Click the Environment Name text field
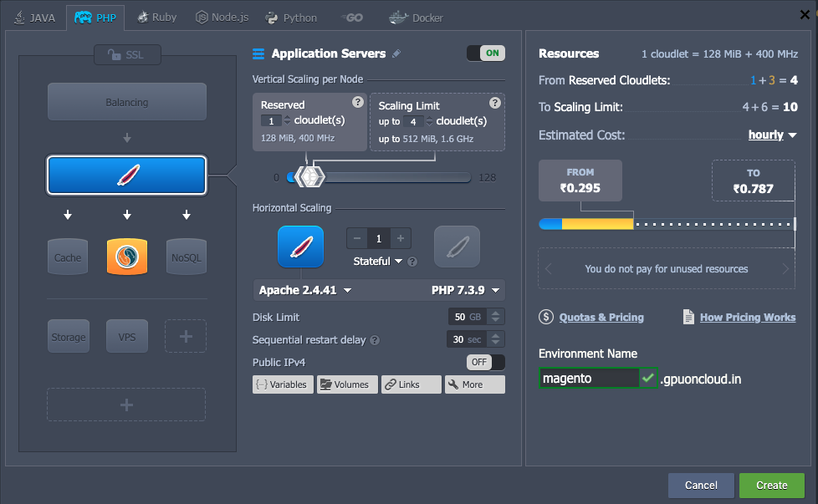Viewport: 818px width, 504px height. [x=589, y=378]
